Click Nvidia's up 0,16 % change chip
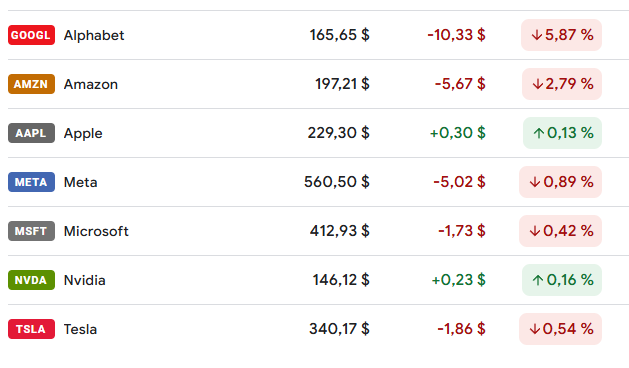The image size is (629, 368). (562, 280)
